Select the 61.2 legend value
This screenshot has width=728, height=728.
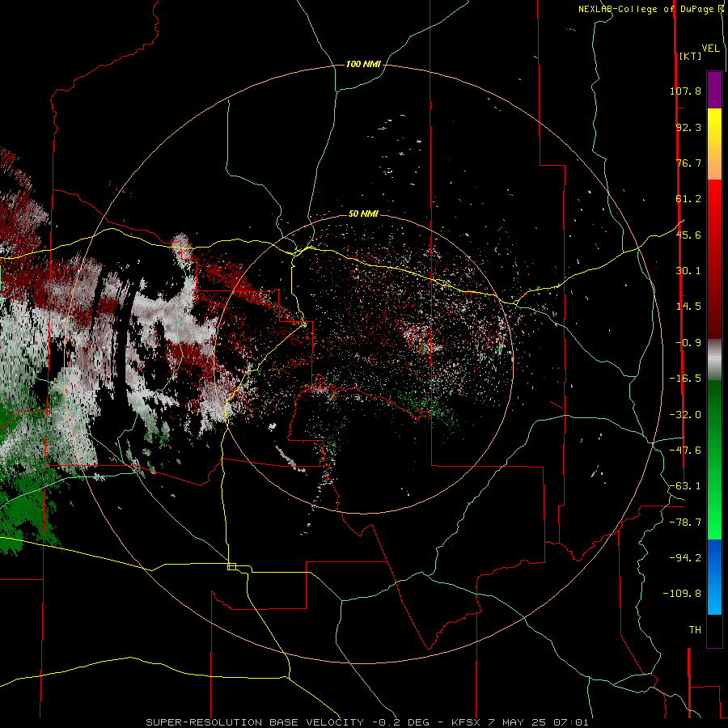click(688, 199)
